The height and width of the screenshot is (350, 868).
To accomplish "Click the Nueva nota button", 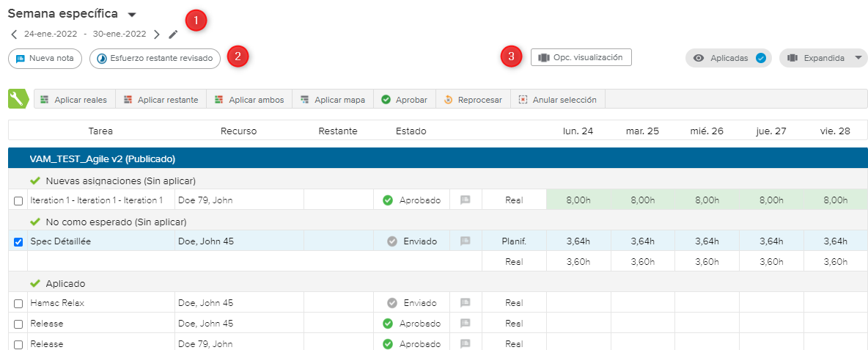I will (x=45, y=58).
